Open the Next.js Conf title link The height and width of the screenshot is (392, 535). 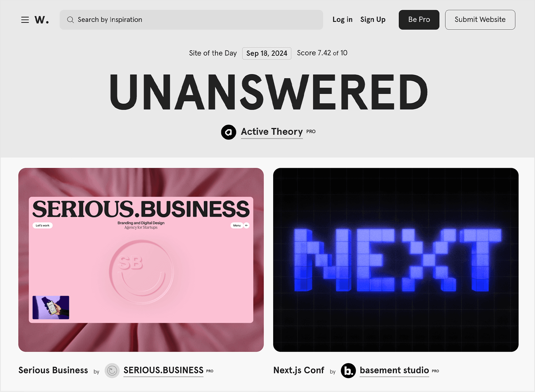[299, 370]
